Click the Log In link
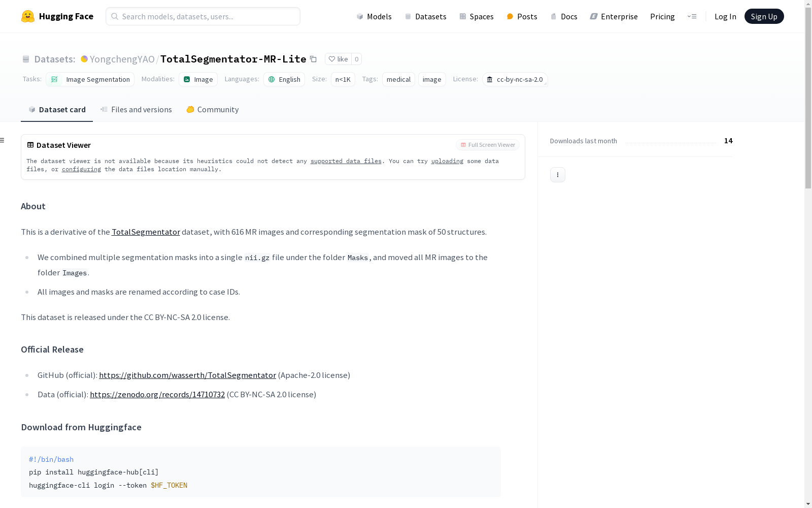The height and width of the screenshot is (508, 812). [725, 16]
